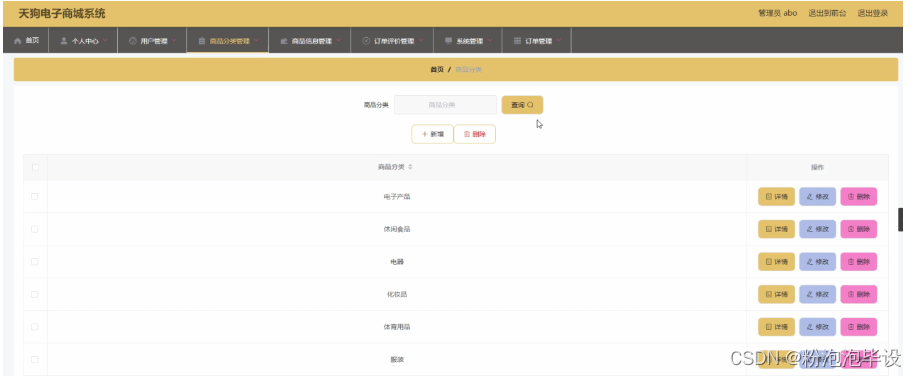Check the box for the 服装 row
Image resolution: width=917 pixels, height=377 pixels.
coord(35,359)
